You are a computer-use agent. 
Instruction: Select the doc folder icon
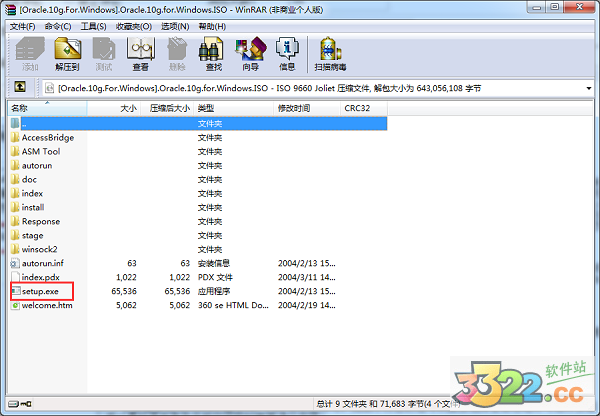[x=15, y=179]
